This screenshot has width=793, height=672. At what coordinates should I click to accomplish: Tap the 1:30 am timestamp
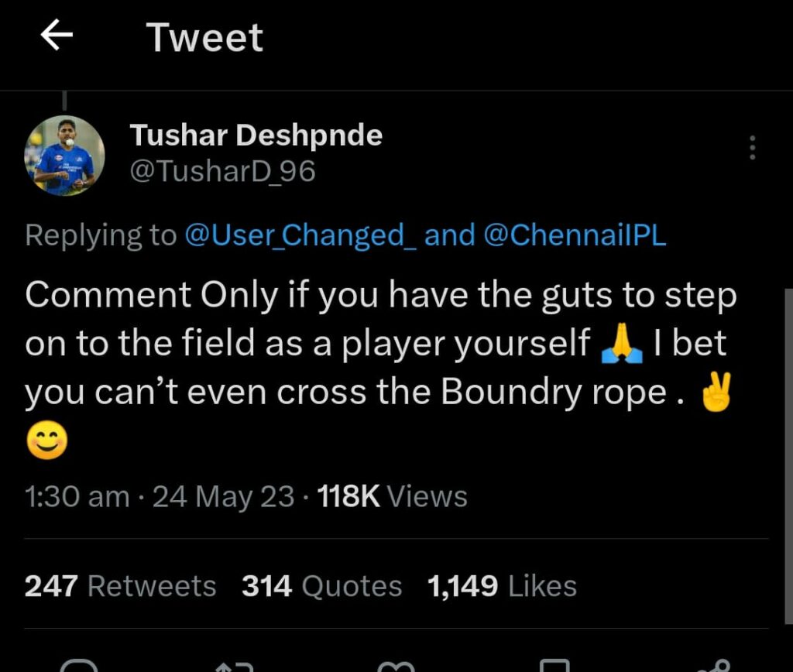pyautogui.click(x=77, y=496)
